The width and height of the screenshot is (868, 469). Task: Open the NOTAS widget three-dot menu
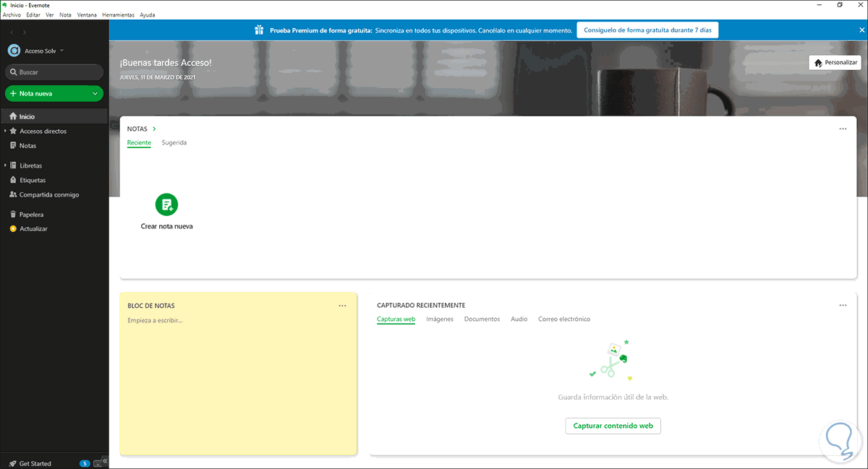pyautogui.click(x=843, y=129)
